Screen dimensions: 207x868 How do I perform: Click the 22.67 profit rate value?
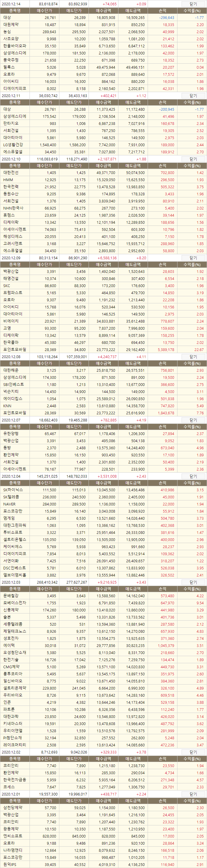[x=199, y=350]
